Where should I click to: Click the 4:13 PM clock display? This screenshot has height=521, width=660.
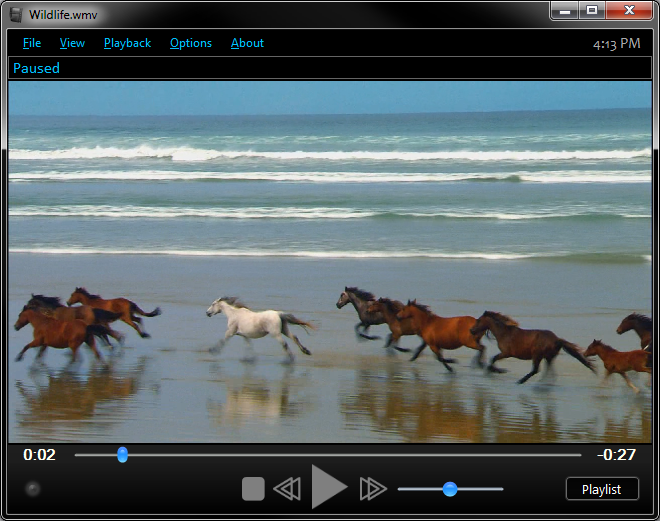pos(616,43)
